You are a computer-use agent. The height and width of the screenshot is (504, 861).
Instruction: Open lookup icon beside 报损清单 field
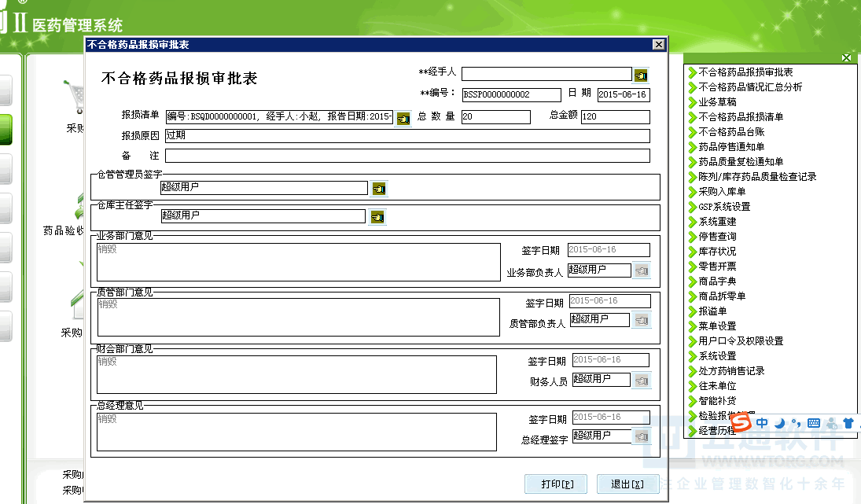click(403, 118)
